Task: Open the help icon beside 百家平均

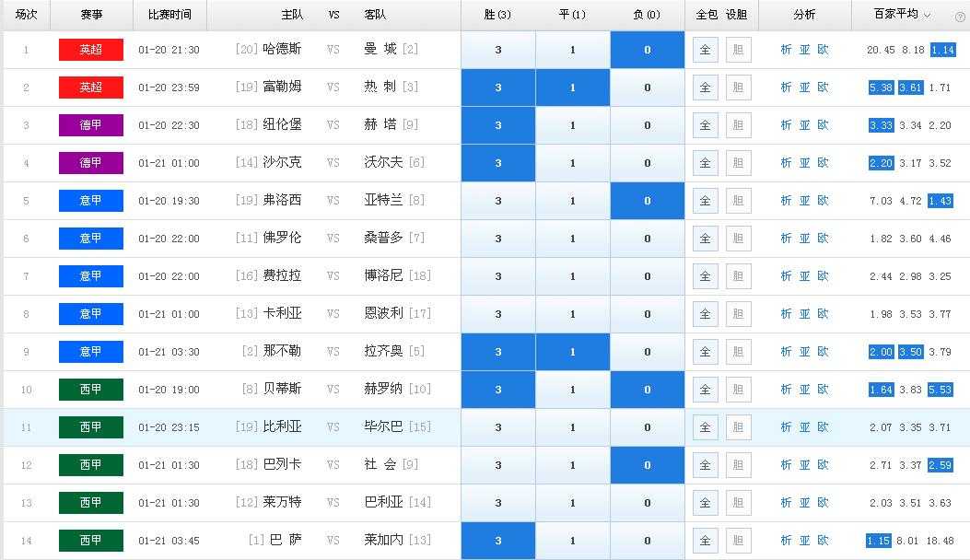Action: 960,17
